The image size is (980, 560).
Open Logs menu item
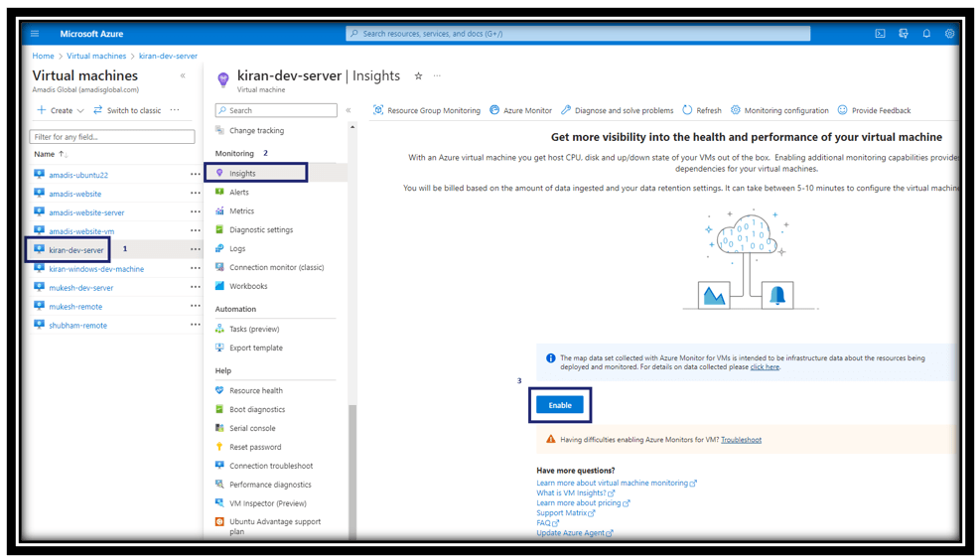[x=237, y=248]
